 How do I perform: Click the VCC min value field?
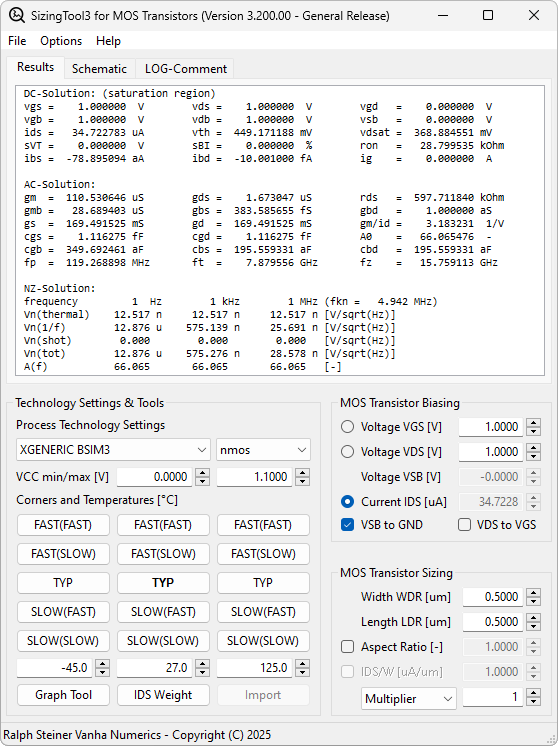[155, 477]
